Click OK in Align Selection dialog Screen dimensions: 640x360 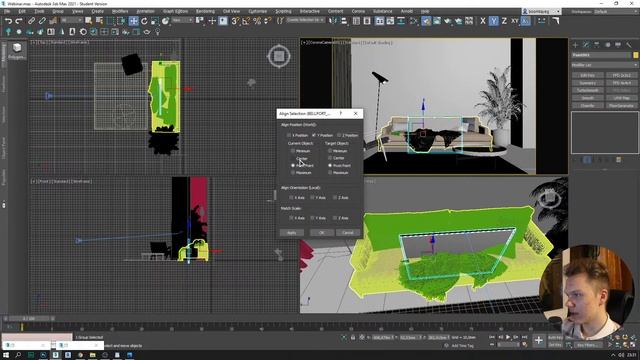pos(322,233)
